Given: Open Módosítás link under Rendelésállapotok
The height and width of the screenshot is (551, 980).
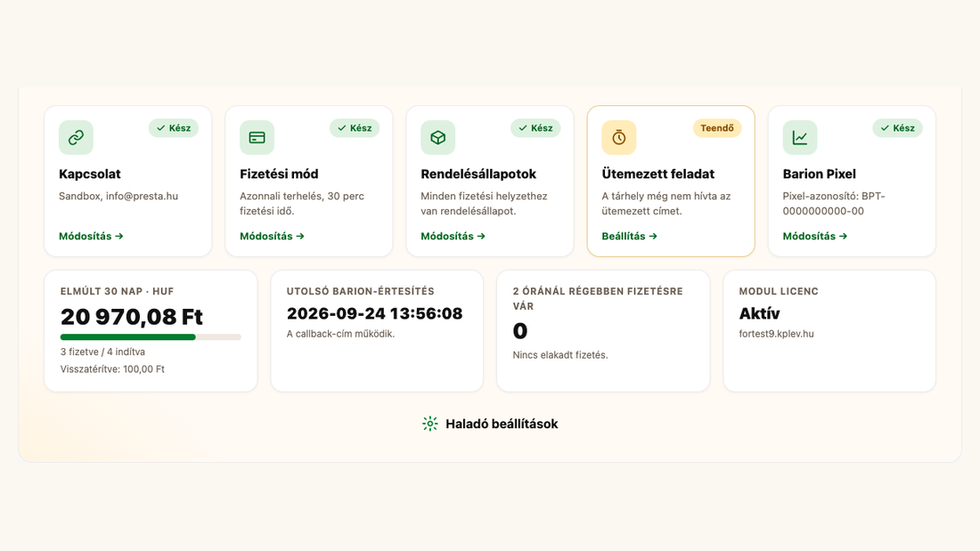Looking at the screenshot, I should pos(453,236).
